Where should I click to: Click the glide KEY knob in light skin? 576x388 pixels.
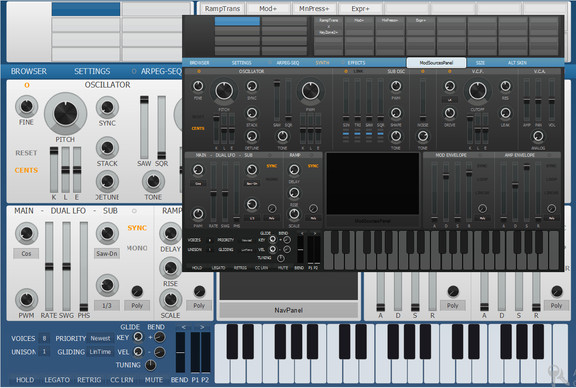pos(138,337)
